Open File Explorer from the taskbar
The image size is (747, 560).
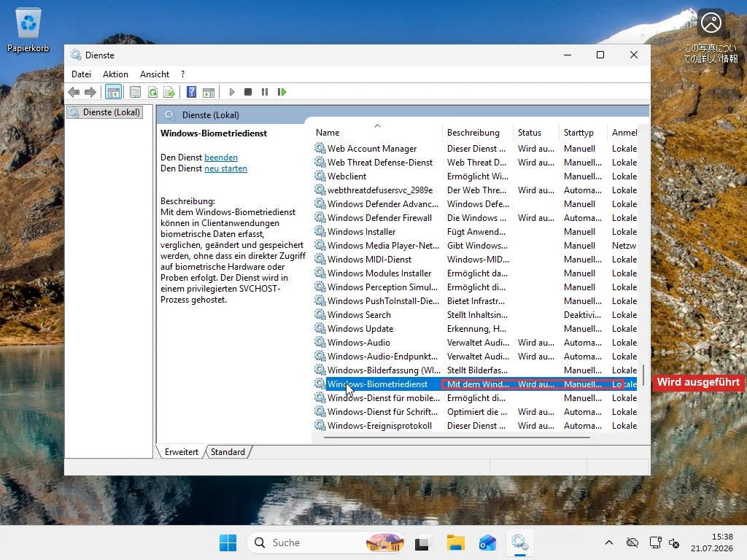(455, 542)
